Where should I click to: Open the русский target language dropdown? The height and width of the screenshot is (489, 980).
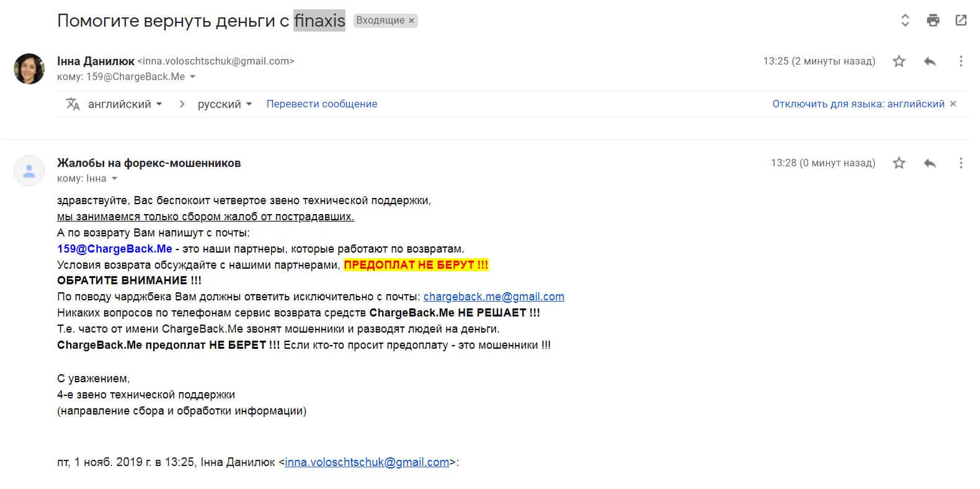point(225,104)
